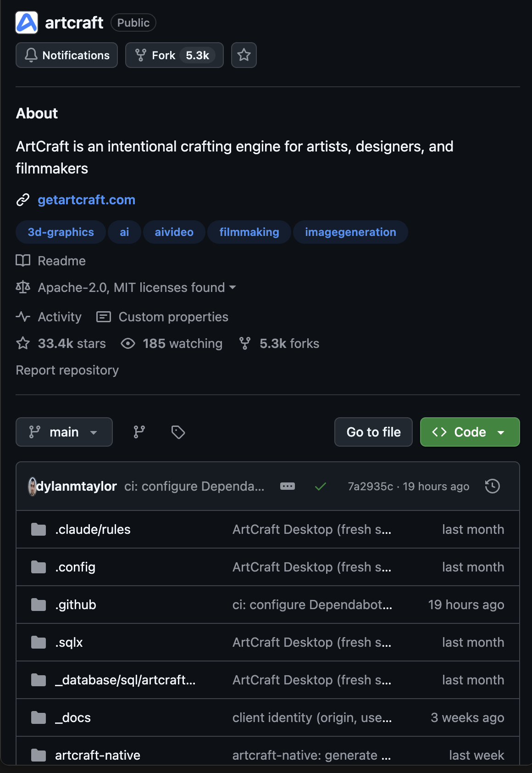Select the ai topic tag

[x=124, y=232]
